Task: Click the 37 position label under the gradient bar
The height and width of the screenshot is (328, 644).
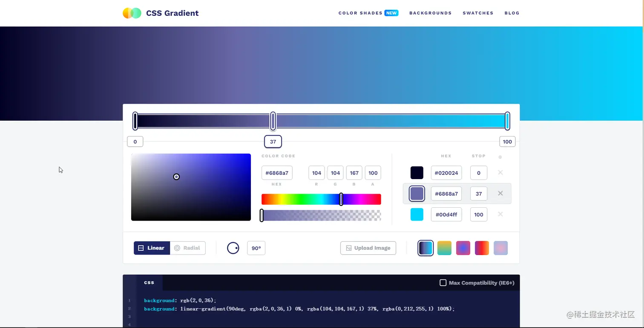Action: [273, 142]
